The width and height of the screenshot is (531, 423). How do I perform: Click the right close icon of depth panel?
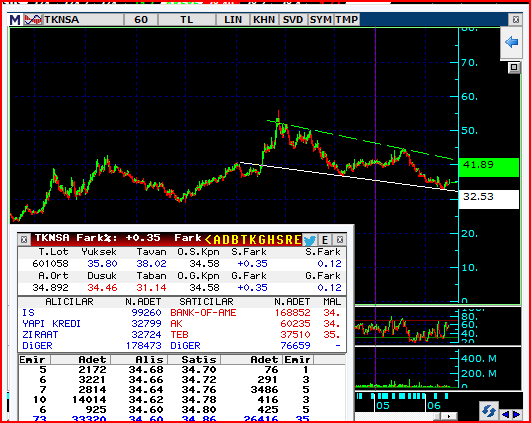click(x=340, y=240)
